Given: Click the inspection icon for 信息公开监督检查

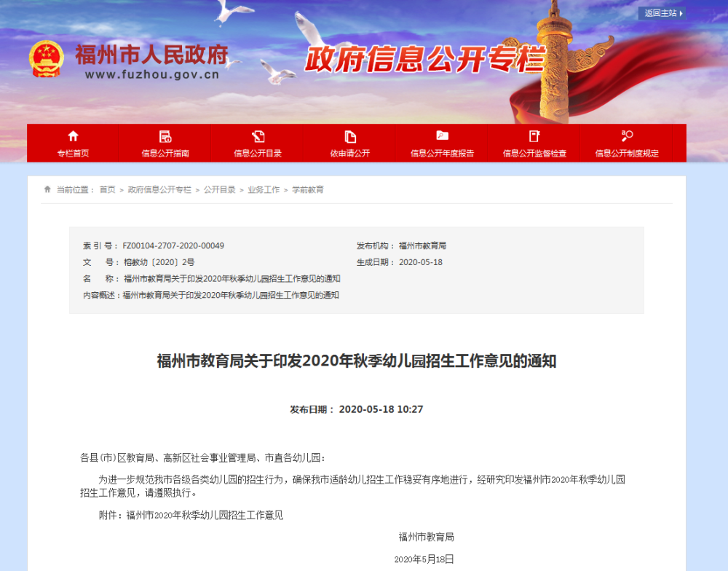Looking at the screenshot, I should pos(534,136).
